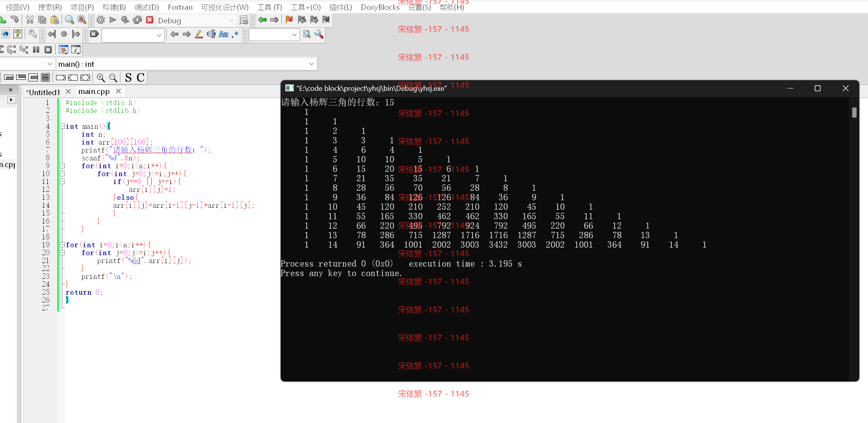
Task: Toggle bookmark with the red flag icon
Action: click(289, 20)
